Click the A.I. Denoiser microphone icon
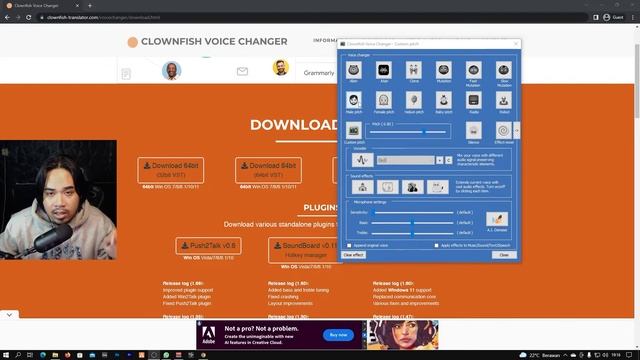Viewport: 640px width, 360px height. [497, 219]
